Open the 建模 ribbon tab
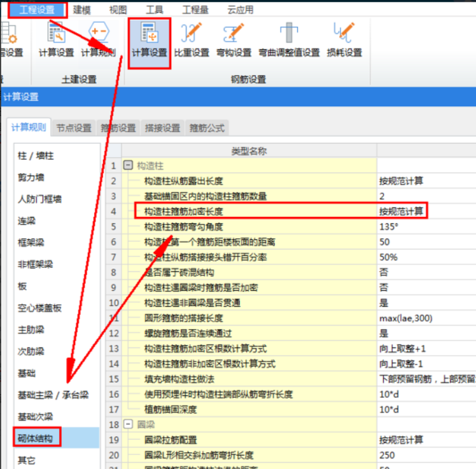The width and height of the screenshot is (476, 469). coord(81,10)
